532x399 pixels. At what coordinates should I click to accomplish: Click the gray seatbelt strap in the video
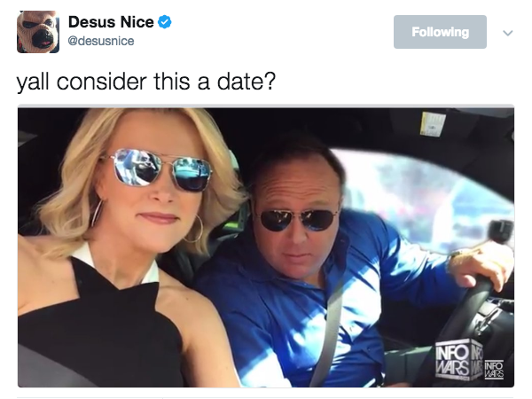pos(328,331)
